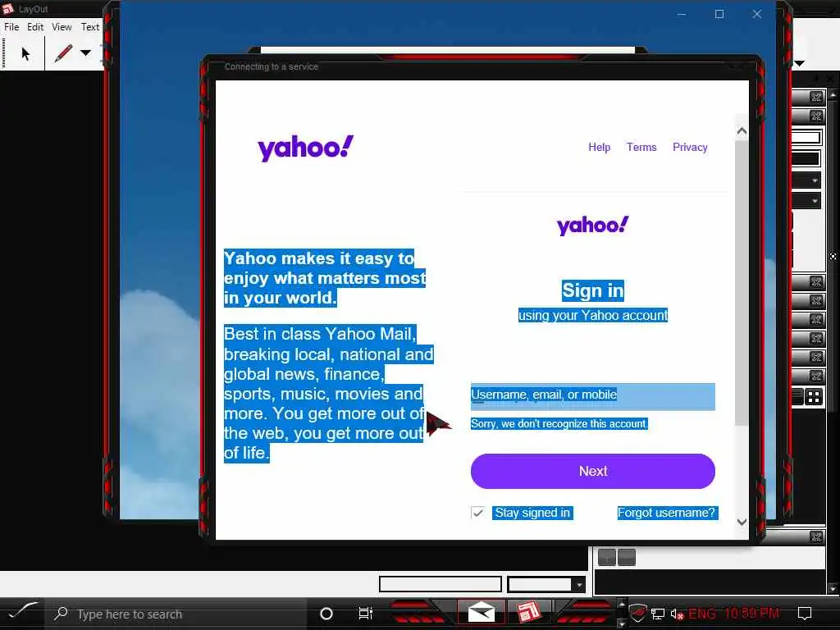Click the highlighted Sign in heading

click(x=592, y=290)
